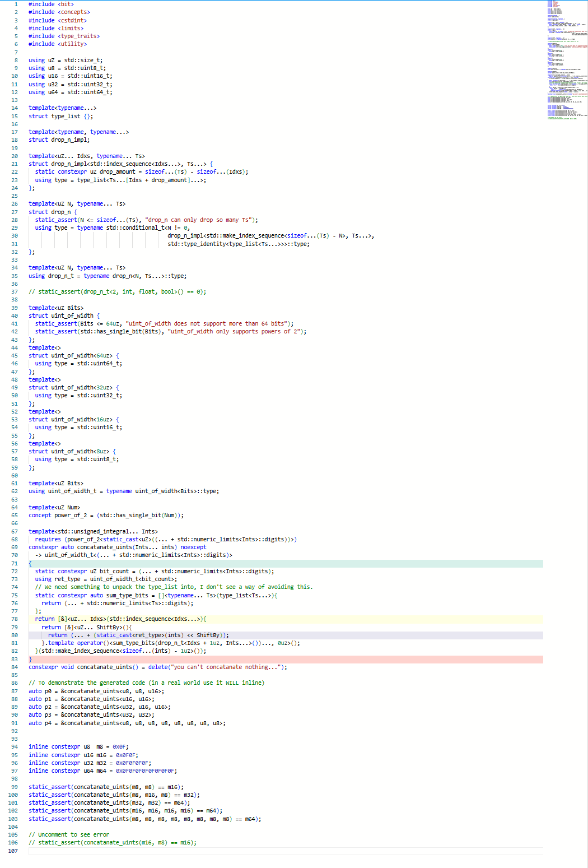Click string "you can't concatanate nothing..."
588x868 pixels.
(226, 667)
